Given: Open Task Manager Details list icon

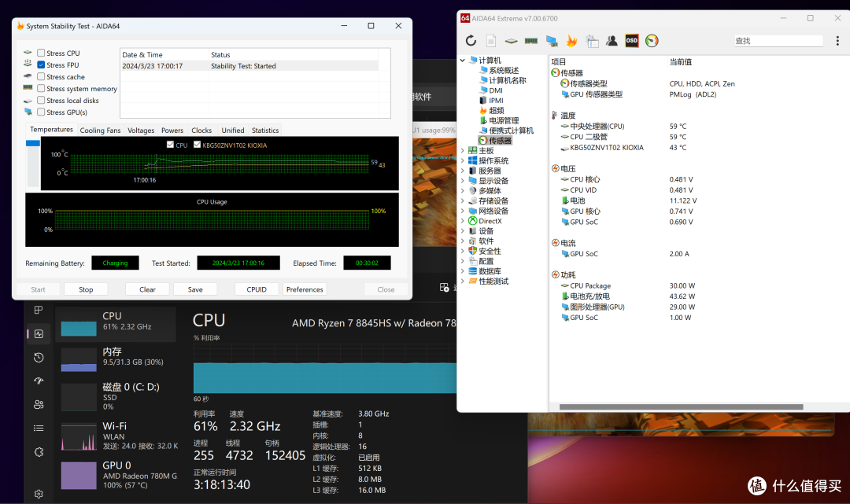Looking at the screenshot, I should click(x=39, y=429).
